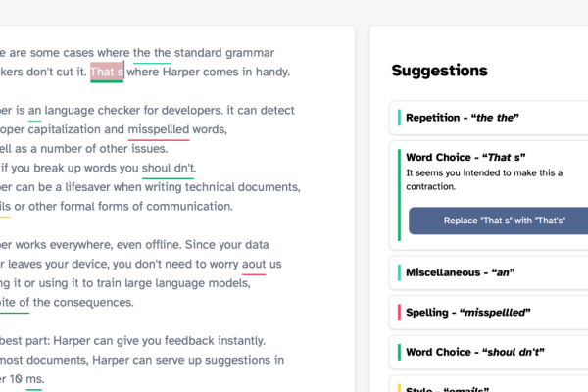Expand the Miscellaneous "an" suggestion
The image size is (588, 392).
tap(489, 272)
